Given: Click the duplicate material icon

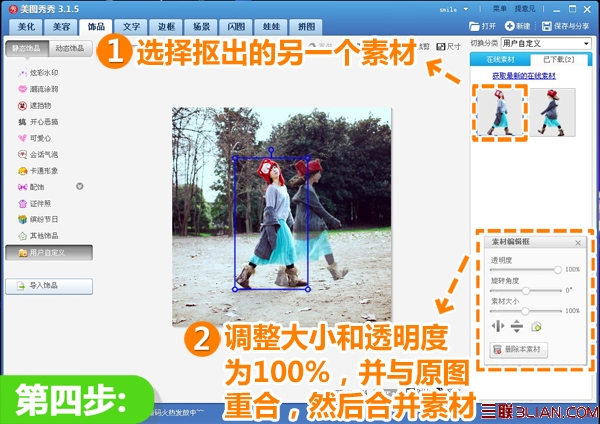Looking at the screenshot, I should (536, 327).
